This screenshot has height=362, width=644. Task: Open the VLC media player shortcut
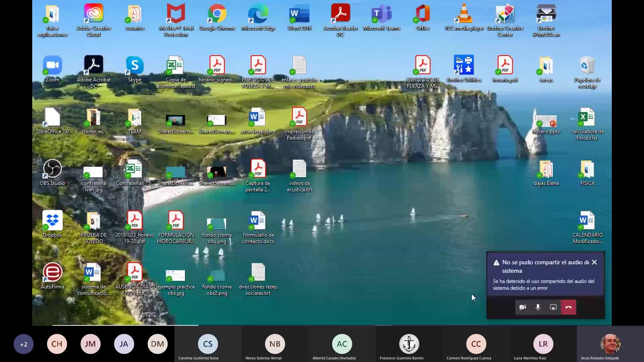pyautogui.click(x=464, y=14)
